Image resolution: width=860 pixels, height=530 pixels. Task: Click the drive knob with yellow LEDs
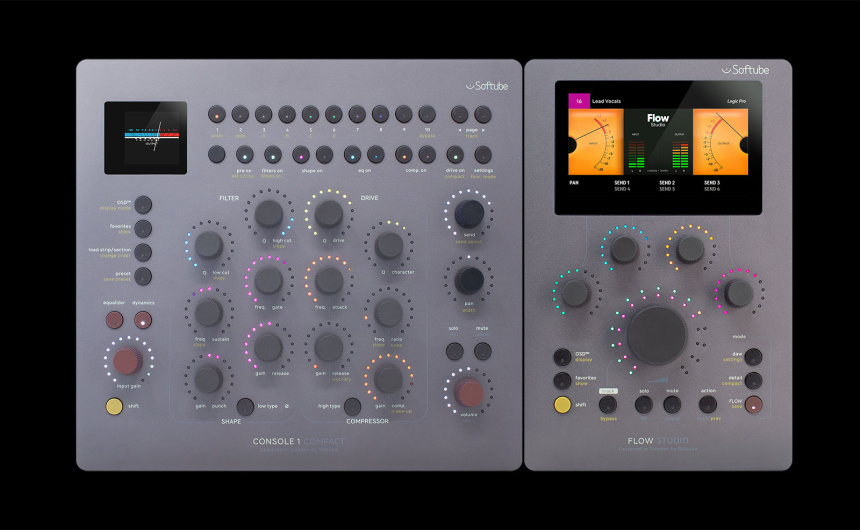329,213
